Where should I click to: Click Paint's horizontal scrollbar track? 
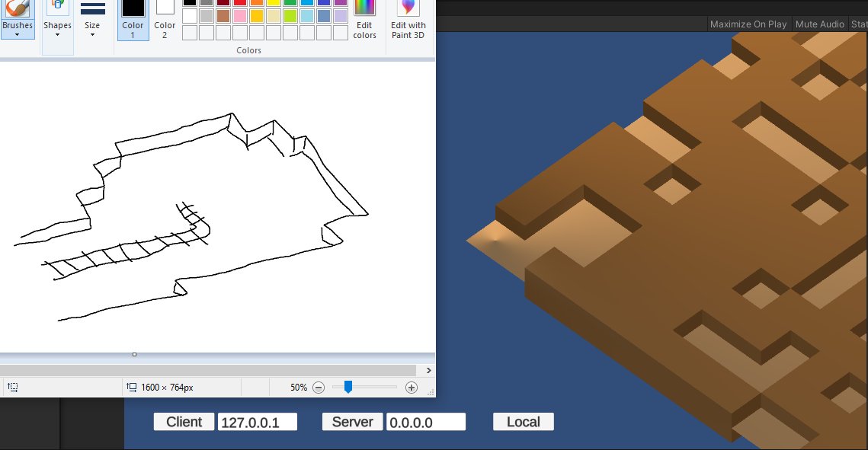(x=208, y=370)
